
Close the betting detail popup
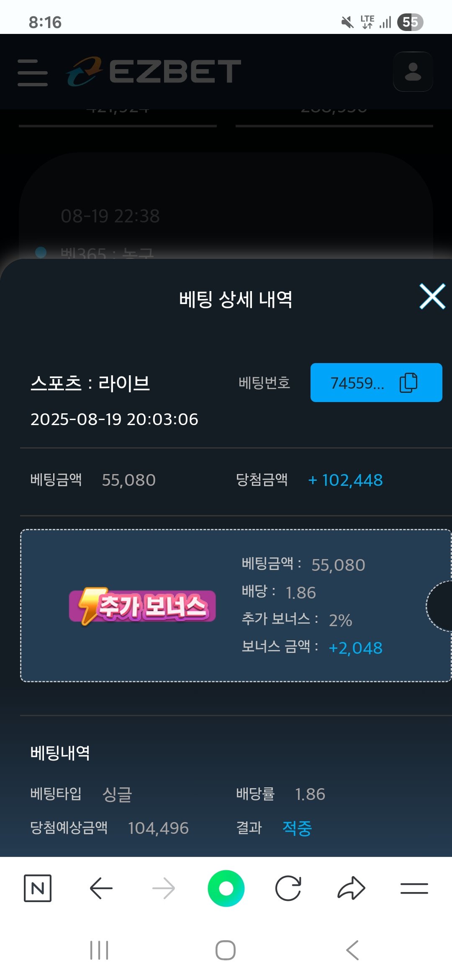pos(432,297)
